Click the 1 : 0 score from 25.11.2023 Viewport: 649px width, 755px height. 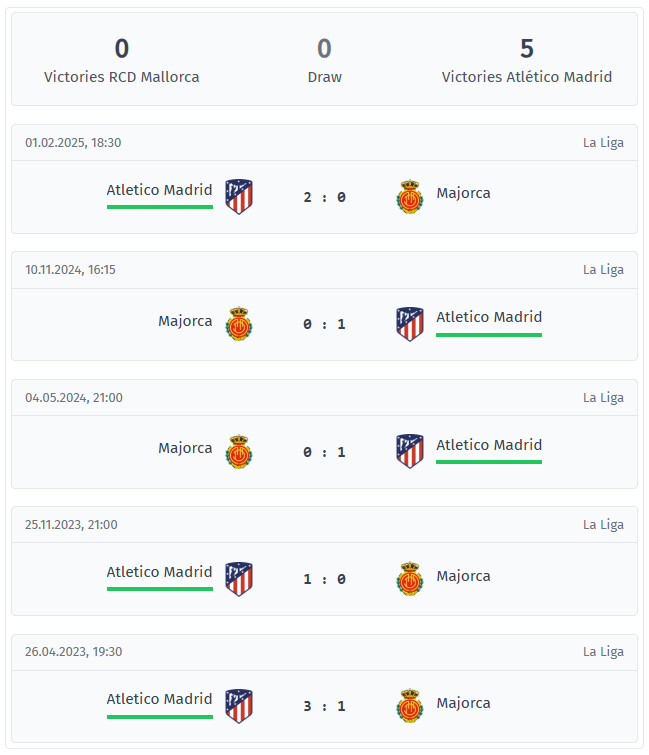[324, 579]
